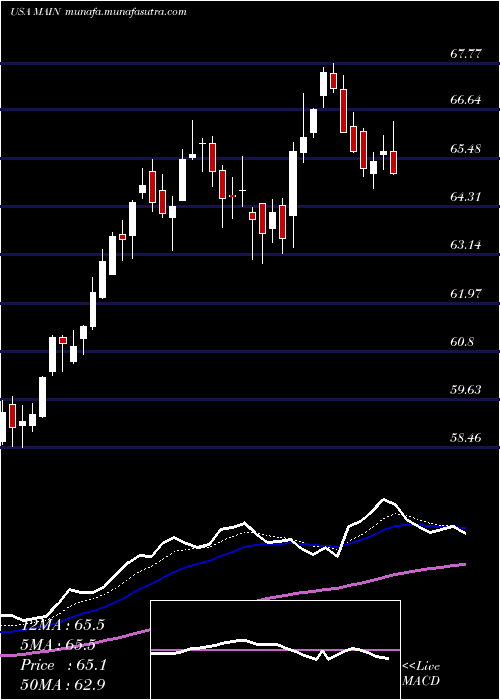Image resolution: width=500 pixels, height=700 pixels.
Task: Click the 58.46 price level label
Action: 466,438
